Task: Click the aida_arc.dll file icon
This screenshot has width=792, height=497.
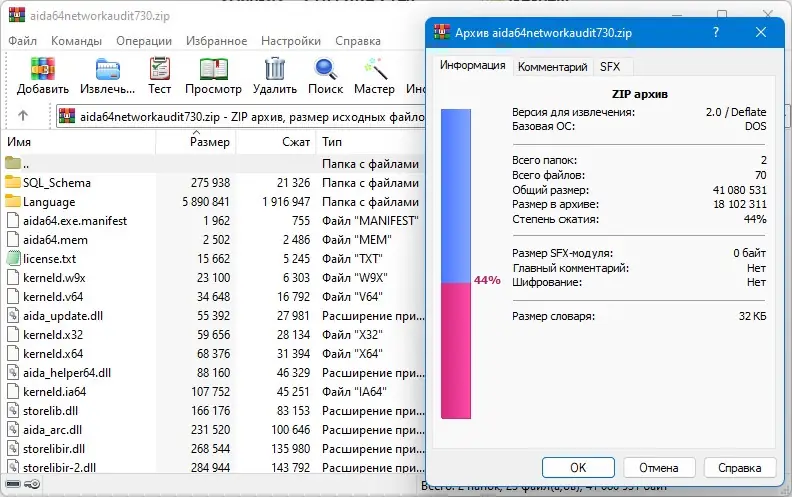Action: [x=13, y=430]
